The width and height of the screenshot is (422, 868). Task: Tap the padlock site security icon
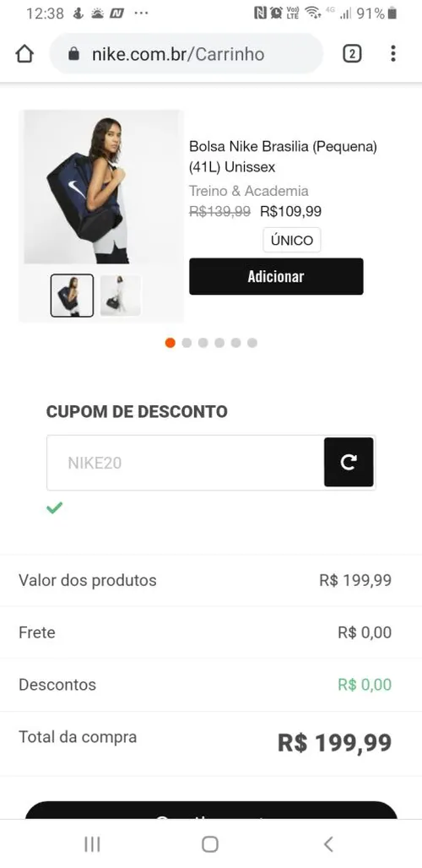click(x=74, y=54)
